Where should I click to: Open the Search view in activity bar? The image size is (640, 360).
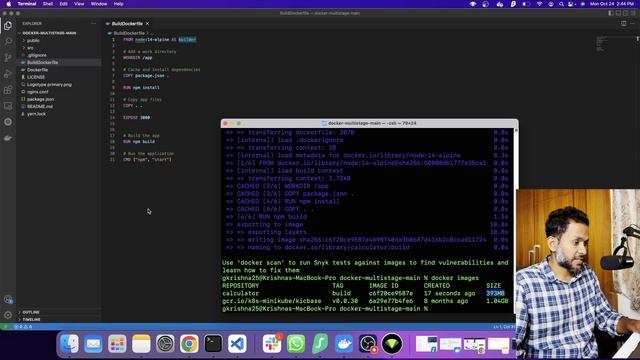[8, 42]
